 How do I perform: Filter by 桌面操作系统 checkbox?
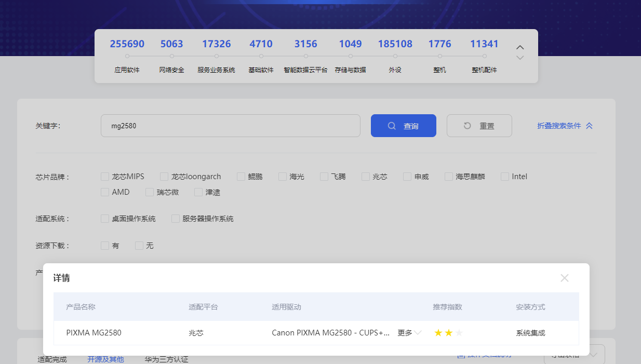(x=105, y=219)
